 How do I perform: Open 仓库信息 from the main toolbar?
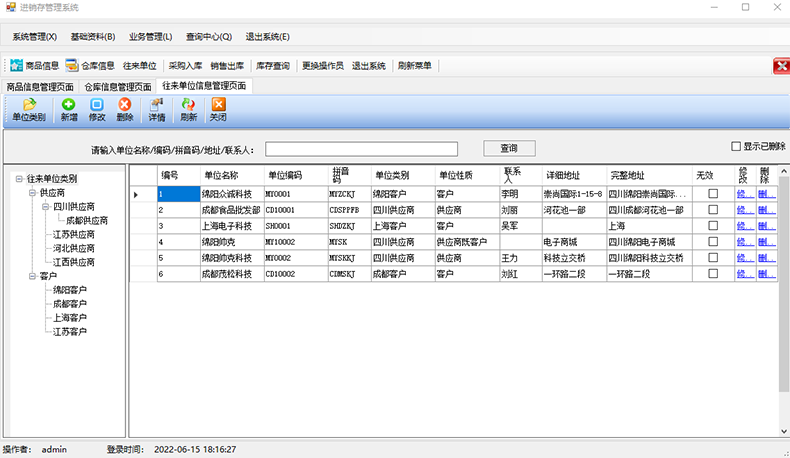click(90, 66)
